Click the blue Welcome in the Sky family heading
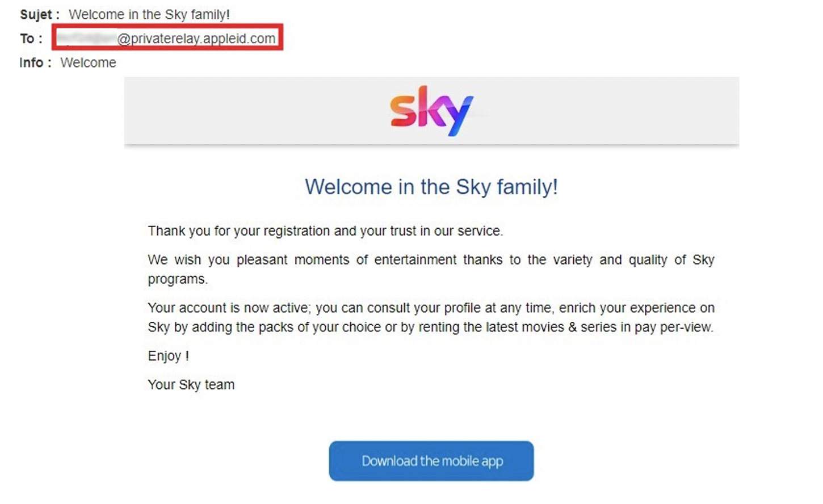 pyautogui.click(x=431, y=187)
